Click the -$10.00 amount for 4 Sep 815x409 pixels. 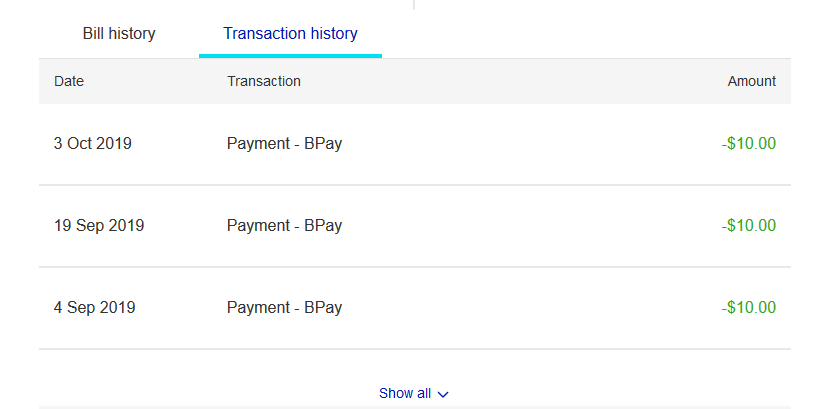749,308
